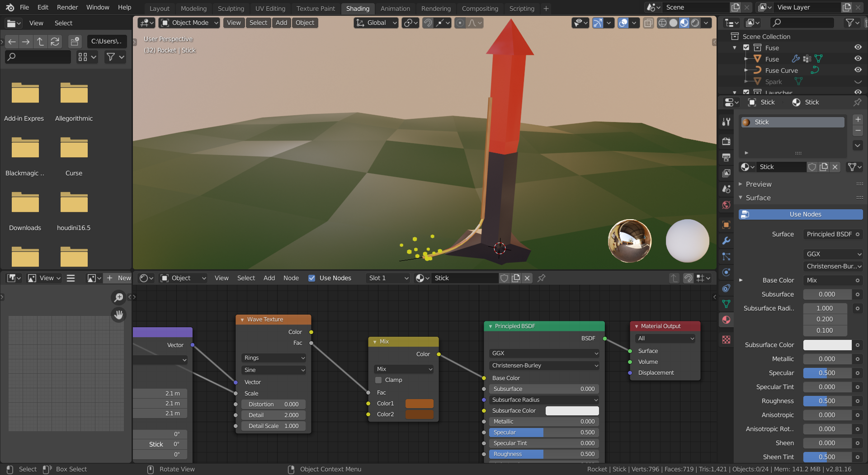Viewport: 868px width, 475px height.
Task: Click Select in node editor header
Action: 246,278
